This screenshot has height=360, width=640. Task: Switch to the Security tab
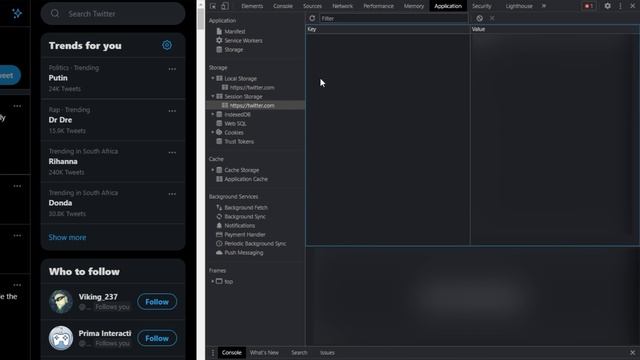click(482, 6)
